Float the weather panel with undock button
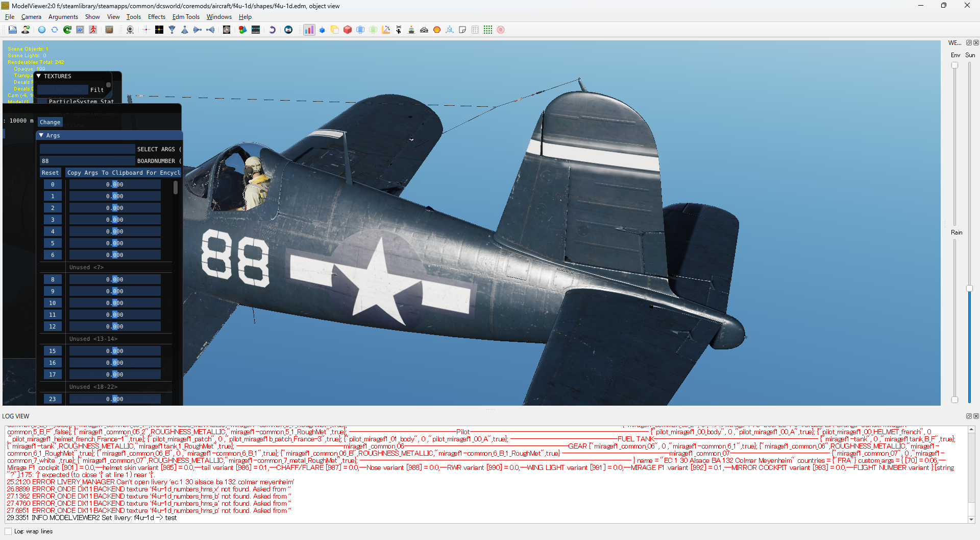 point(969,43)
